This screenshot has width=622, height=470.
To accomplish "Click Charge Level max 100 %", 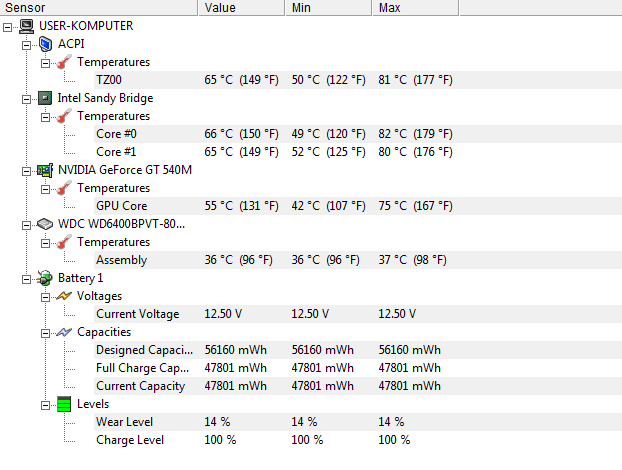I will [x=394, y=440].
